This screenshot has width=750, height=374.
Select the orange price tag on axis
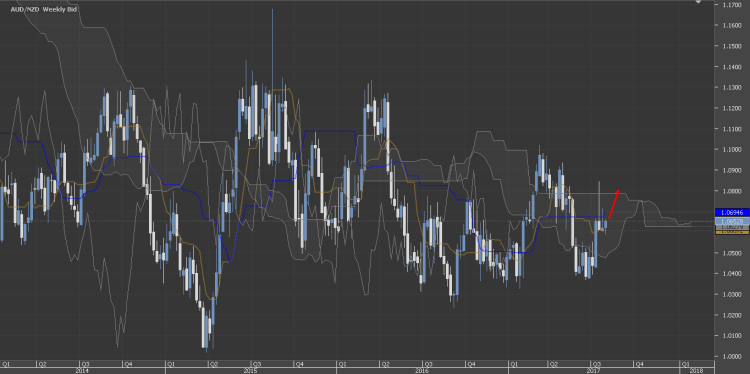(731, 231)
